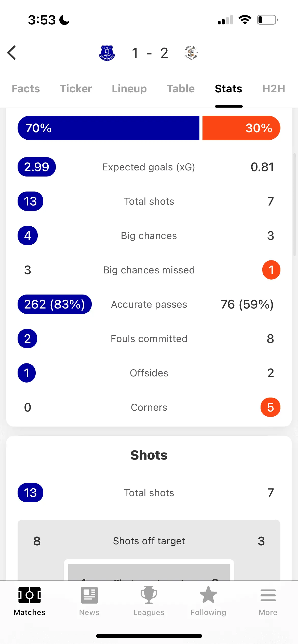Switch to the Facts tab
Viewport: 298px width, 644px height.
pyautogui.click(x=26, y=89)
